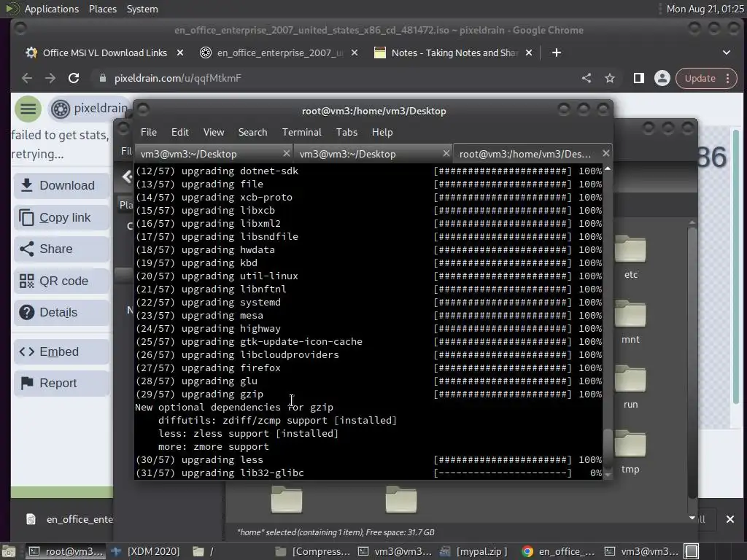Open the Places menu in top panel
Image resolution: width=747 pixels, height=560 pixels.
[102, 9]
